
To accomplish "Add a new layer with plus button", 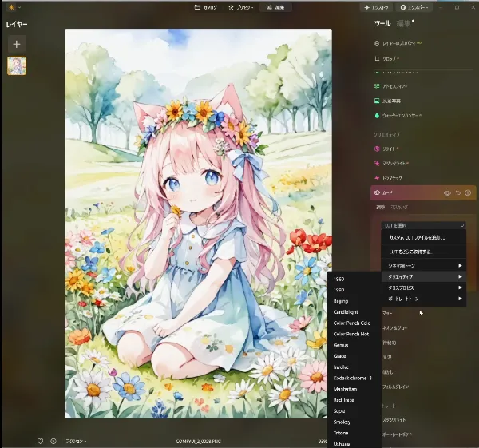I will click(x=17, y=44).
